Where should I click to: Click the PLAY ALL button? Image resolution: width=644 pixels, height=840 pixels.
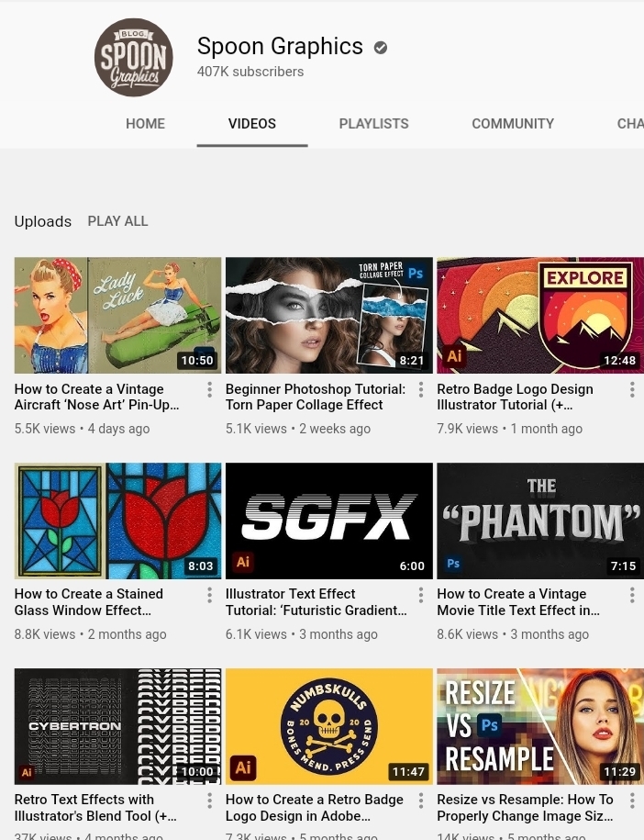(117, 221)
